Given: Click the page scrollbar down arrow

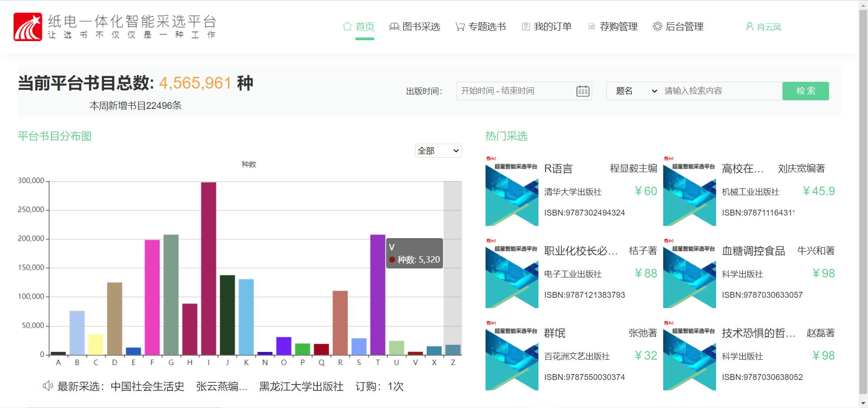Looking at the screenshot, I should click(x=863, y=403).
